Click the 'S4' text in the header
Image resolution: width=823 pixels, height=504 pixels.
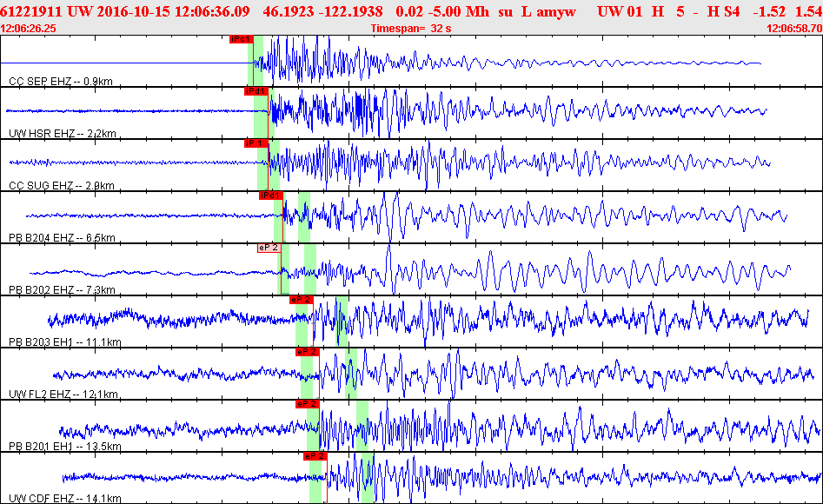[731, 11]
